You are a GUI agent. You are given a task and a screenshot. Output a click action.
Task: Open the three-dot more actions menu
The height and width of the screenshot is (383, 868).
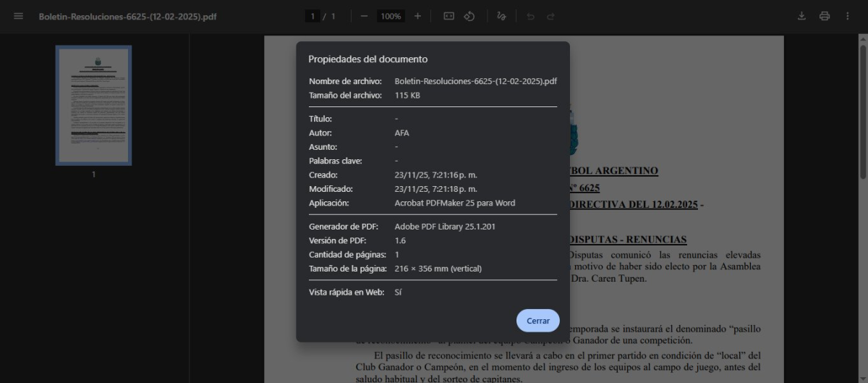pyautogui.click(x=847, y=16)
